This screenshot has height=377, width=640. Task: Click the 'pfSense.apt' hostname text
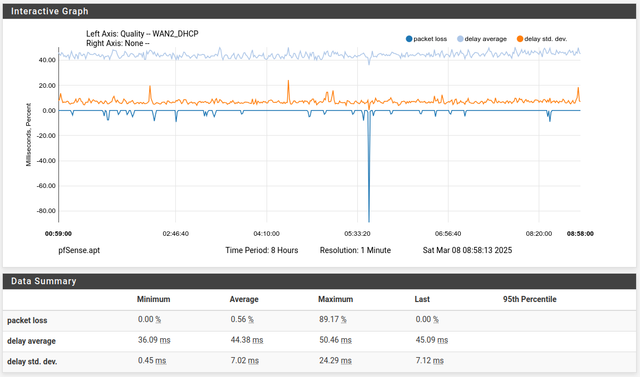pos(79,250)
